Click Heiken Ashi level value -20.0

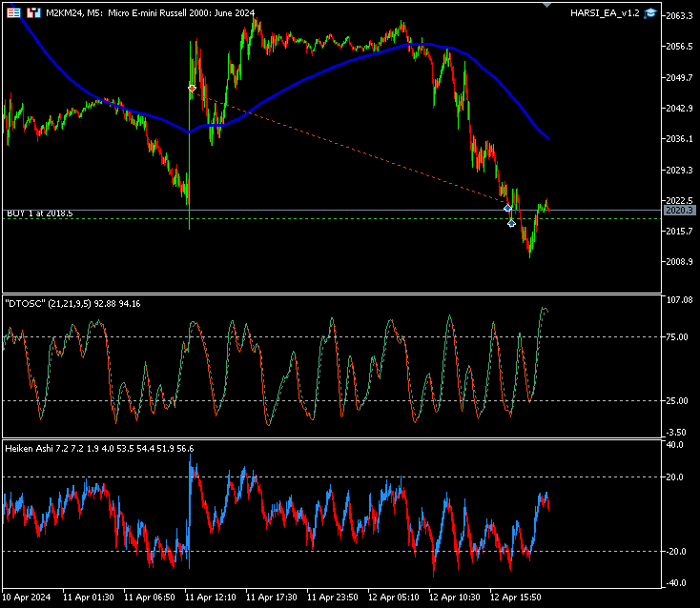tap(674, 552)
